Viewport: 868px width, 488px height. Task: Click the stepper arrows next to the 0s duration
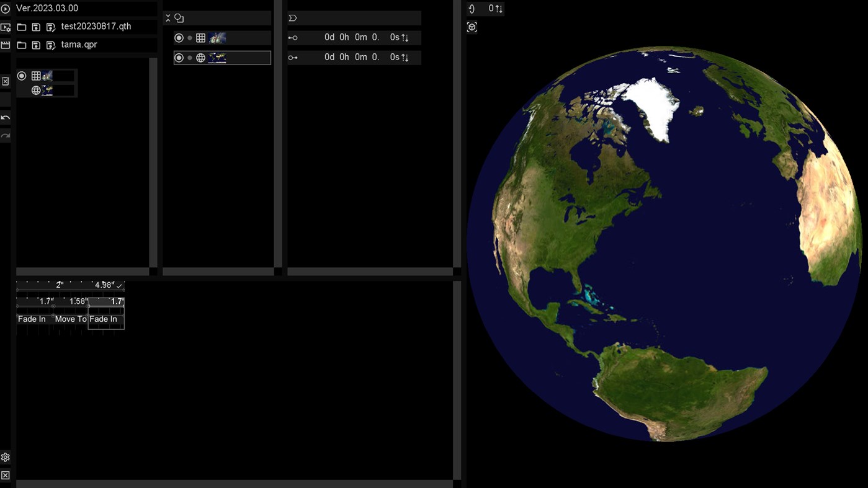[405, 37]
